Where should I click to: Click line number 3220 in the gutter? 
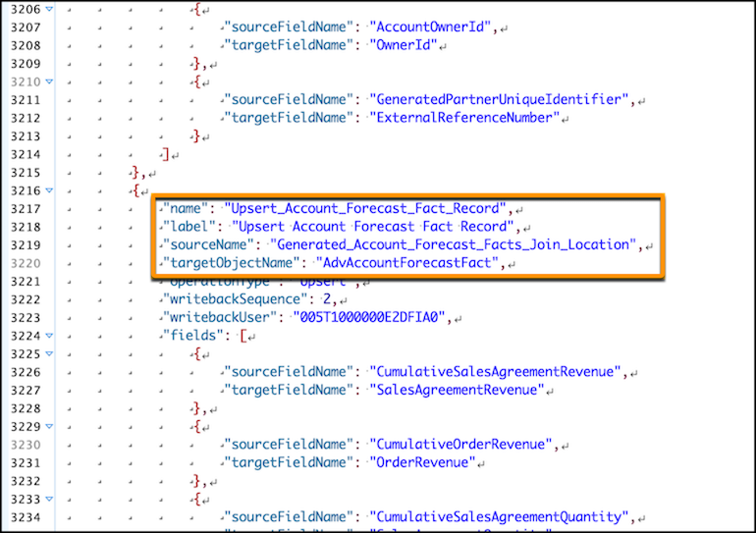26,264
